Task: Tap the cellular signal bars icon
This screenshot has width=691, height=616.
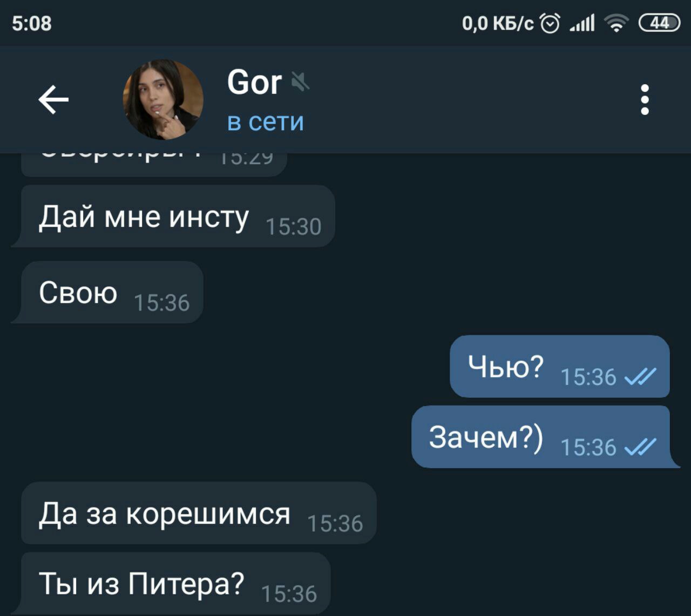Action: (582, 23)
